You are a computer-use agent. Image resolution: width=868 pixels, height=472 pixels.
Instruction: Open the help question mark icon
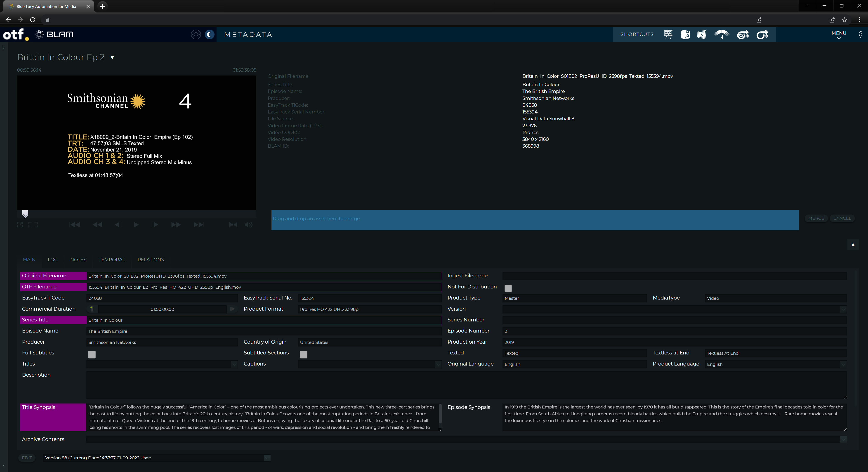860,34
